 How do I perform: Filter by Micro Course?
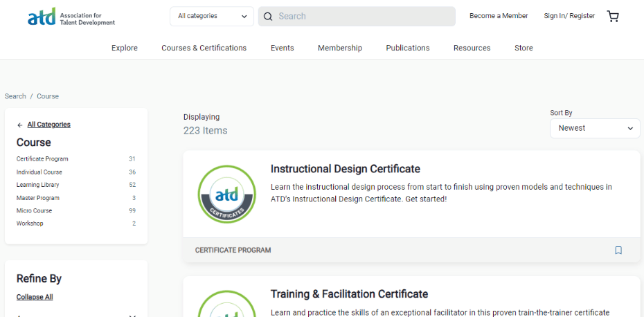coord(34,210)
